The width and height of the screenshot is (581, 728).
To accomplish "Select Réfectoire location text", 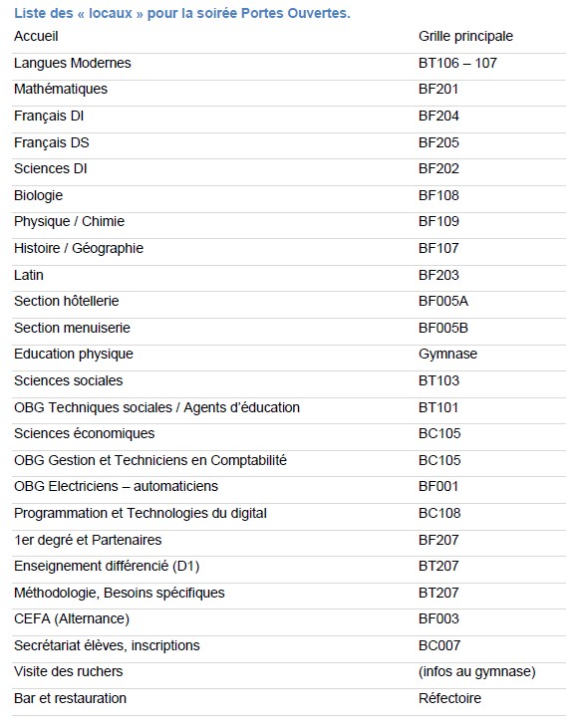I will (x=449, y=698).
